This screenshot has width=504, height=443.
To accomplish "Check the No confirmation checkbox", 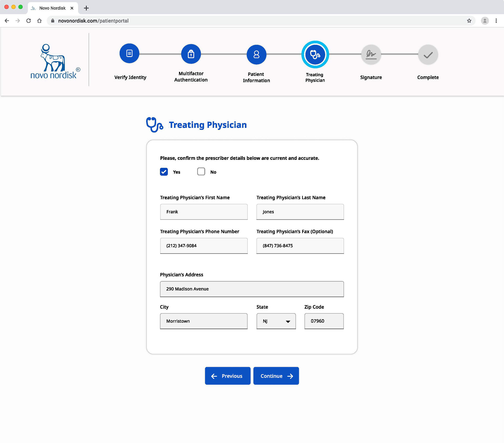I will click(201, 172).
